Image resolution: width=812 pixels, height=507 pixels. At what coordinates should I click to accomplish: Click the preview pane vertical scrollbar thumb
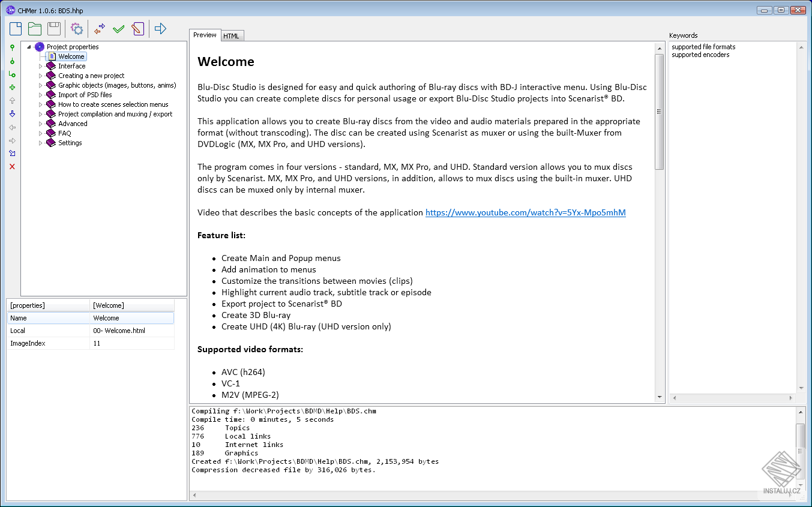(660, 112)
